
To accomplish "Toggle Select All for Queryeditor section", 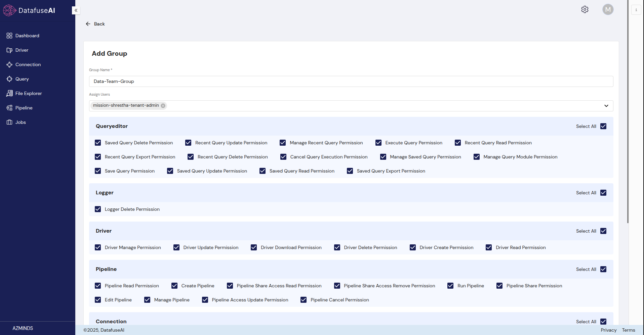I will pyautogui.click(x=603, y=127).
